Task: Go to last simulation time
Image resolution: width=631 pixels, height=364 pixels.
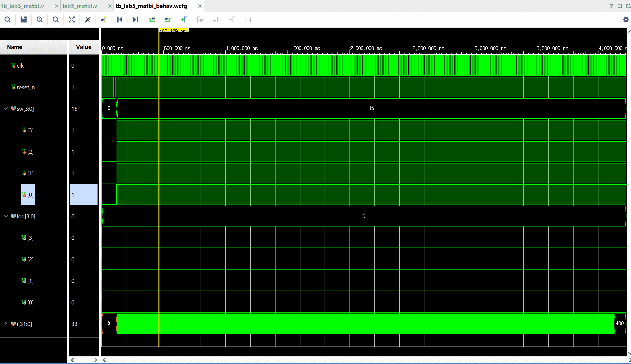Action: click(135, 20)
